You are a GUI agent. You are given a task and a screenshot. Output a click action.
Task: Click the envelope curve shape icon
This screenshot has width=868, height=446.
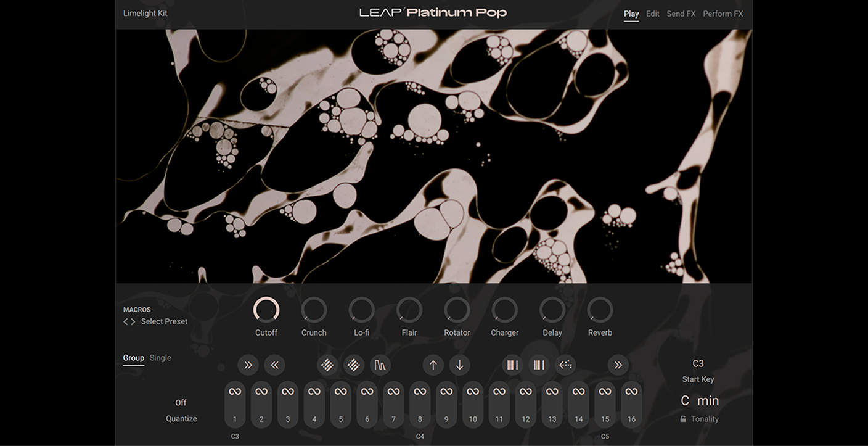tap(380, 365)
